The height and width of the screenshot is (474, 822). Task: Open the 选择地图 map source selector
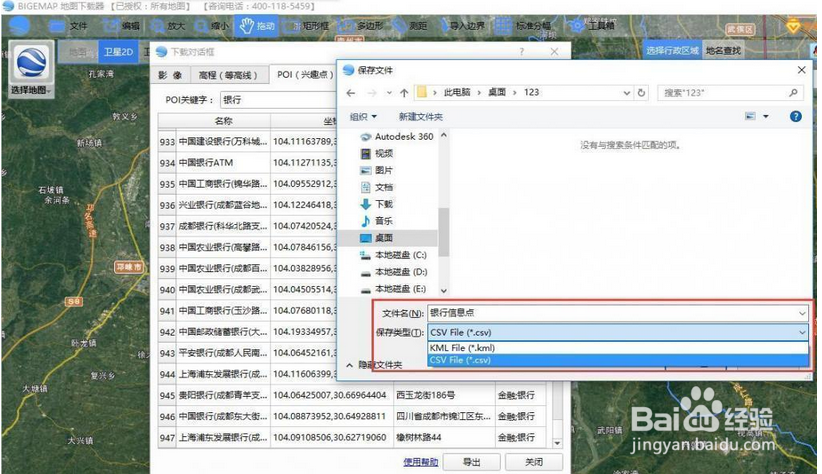point(31,69)
